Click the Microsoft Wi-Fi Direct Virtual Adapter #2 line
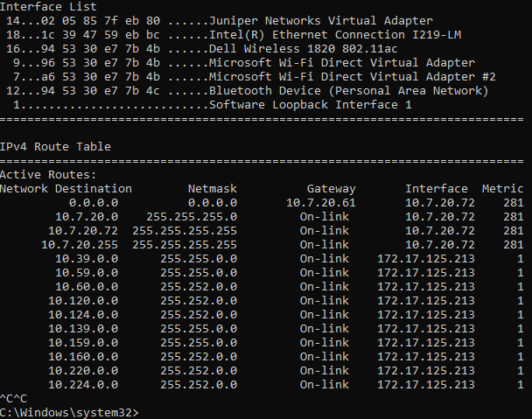The image size is (532, 419). coord(255,77)
